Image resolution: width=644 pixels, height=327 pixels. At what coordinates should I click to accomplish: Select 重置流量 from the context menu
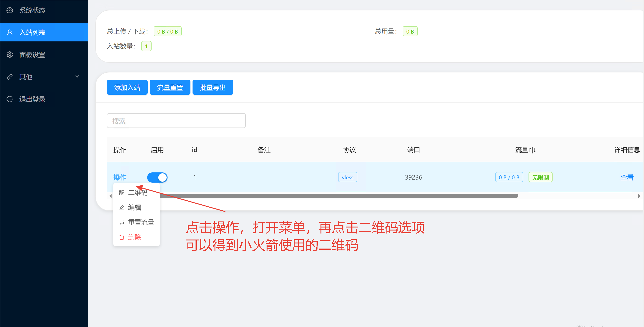(x=141, y=222)
